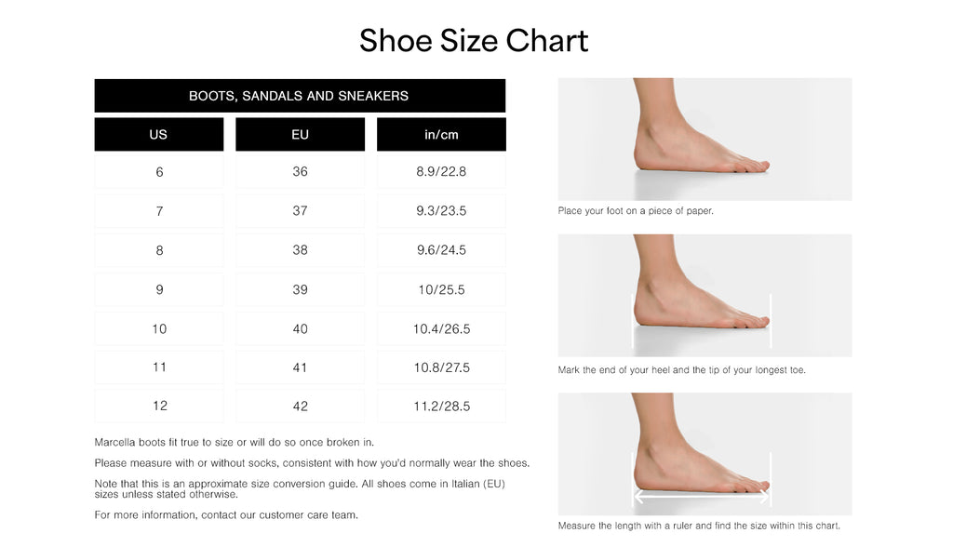Screen dimensions: 953x560
Task: Open the foot length measuring image
Action: (x=705, y=453)
